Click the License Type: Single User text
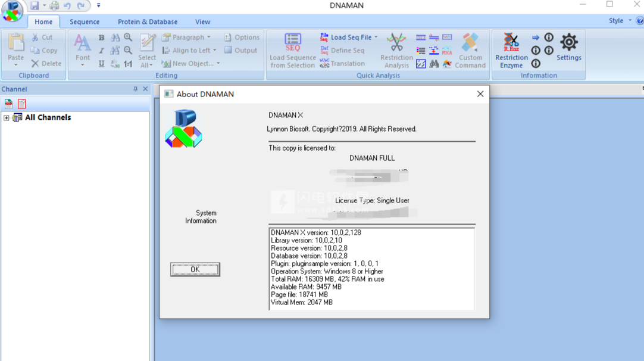The height and width of the screenshot is (361, 644). point(372,201)
